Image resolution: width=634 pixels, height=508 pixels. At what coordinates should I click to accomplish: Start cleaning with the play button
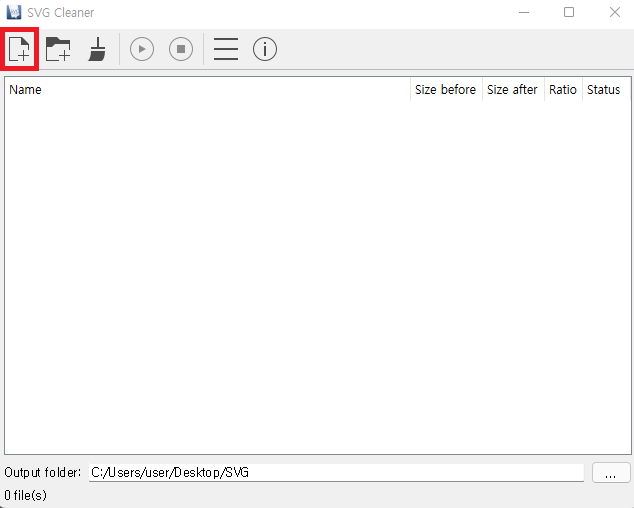click(x=142, y=49)
